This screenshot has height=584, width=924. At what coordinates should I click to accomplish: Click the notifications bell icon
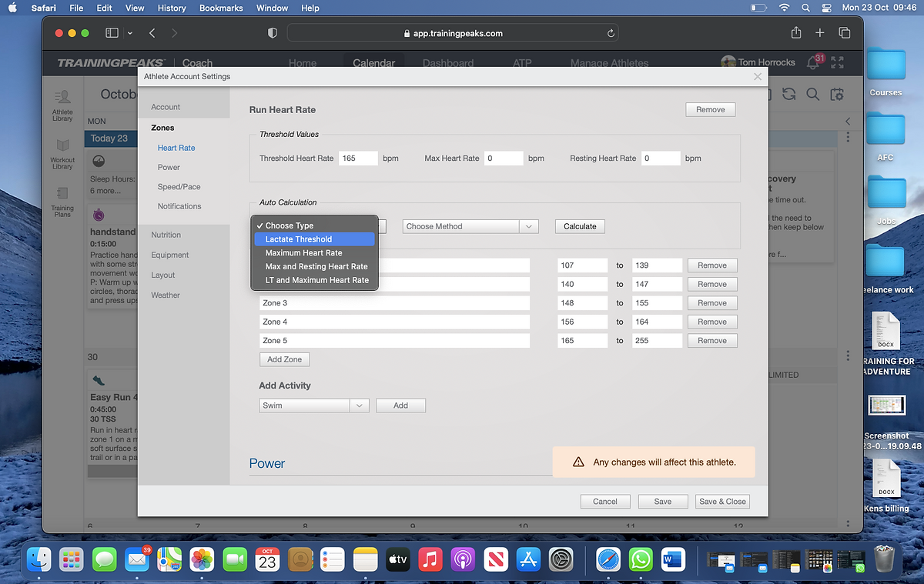pyautogui.click(x=812, y=62)
